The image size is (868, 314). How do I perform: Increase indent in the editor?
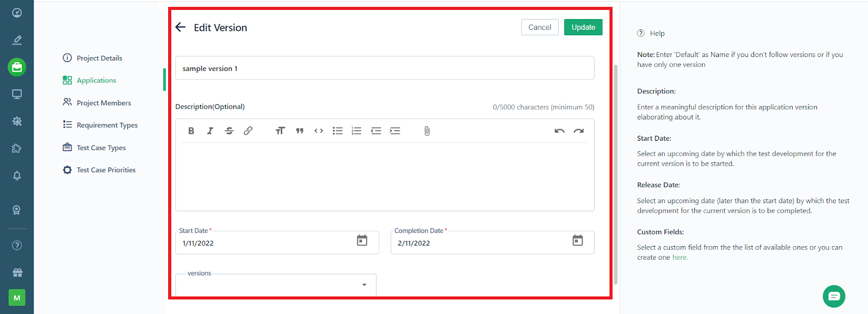[395, 131]
